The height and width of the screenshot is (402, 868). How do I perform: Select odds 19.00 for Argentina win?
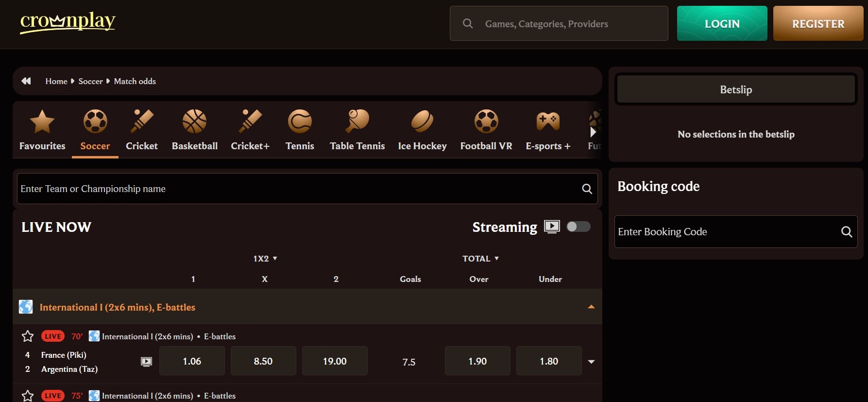point(335,361)
